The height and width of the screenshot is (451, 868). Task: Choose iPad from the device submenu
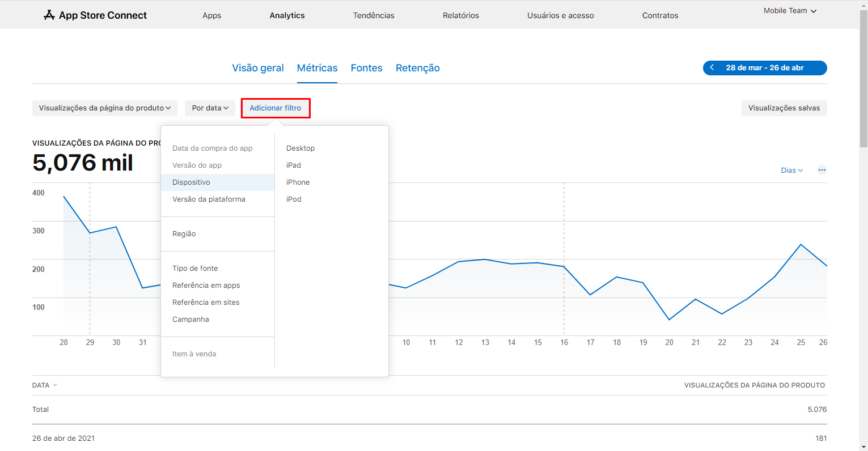[x=294, y=165]
